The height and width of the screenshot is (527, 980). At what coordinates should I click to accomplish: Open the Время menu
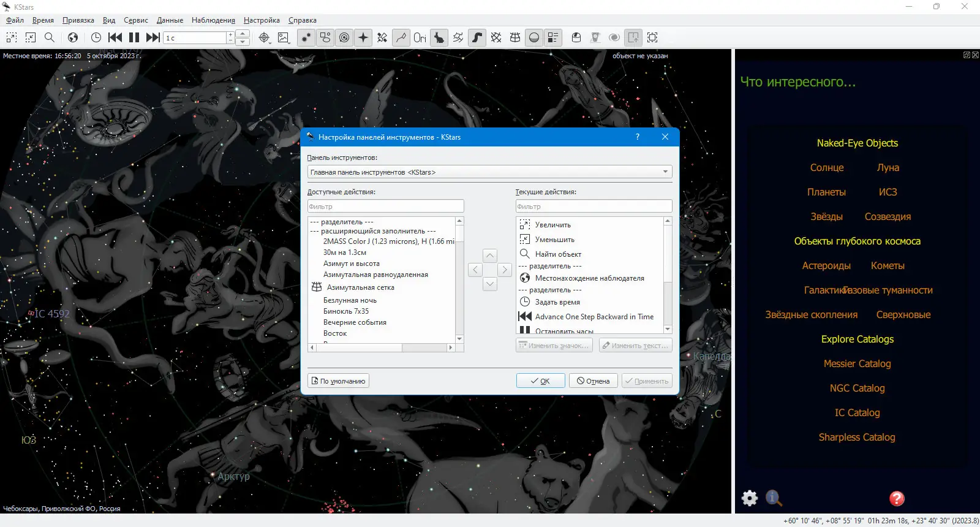coord(43,20)
